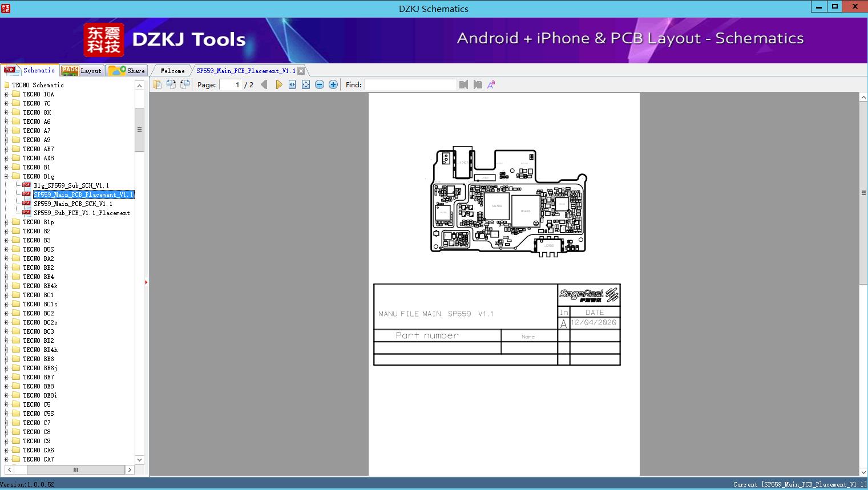868x490 pixels.
Task: Zoom out with minus icon
Action: pos(320,84)
